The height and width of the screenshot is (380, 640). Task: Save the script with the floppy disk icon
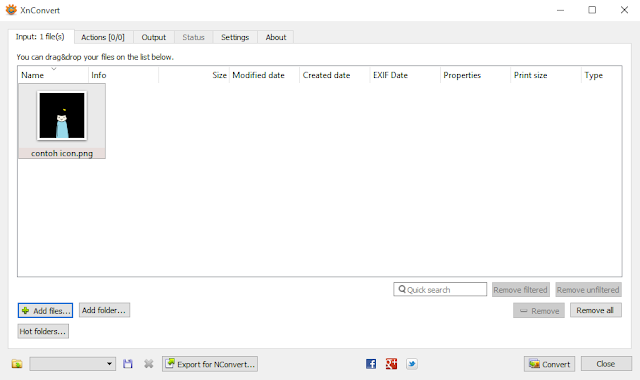coord(128,364)
